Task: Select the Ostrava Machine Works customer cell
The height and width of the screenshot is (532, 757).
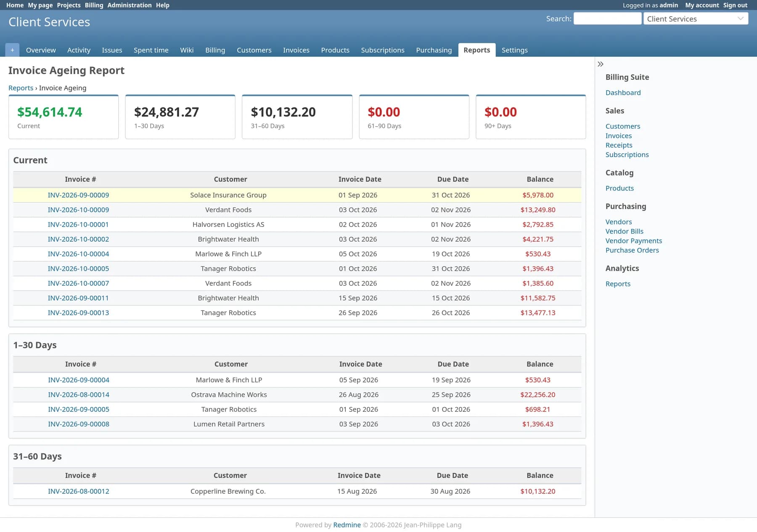Action: click(229, 395)
